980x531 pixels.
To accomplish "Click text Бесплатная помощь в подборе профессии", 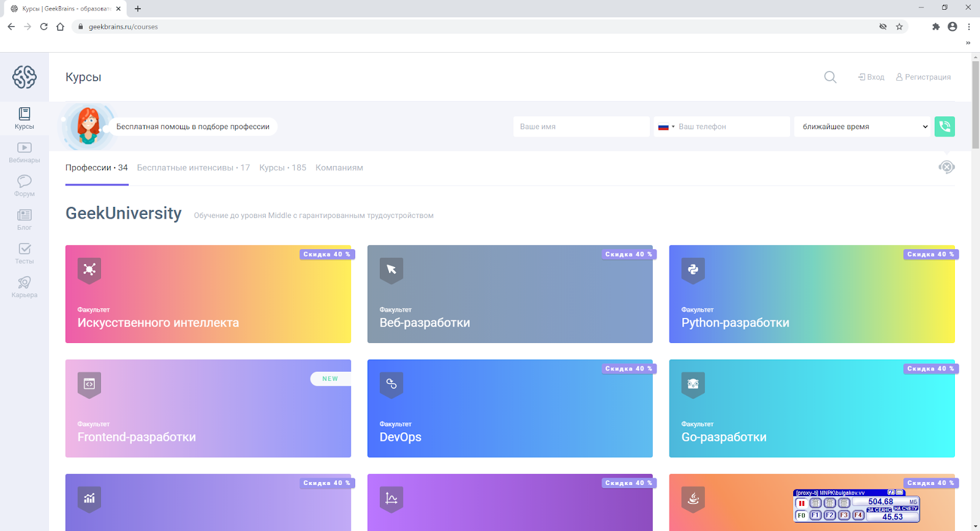I will [x=193, y=127].
